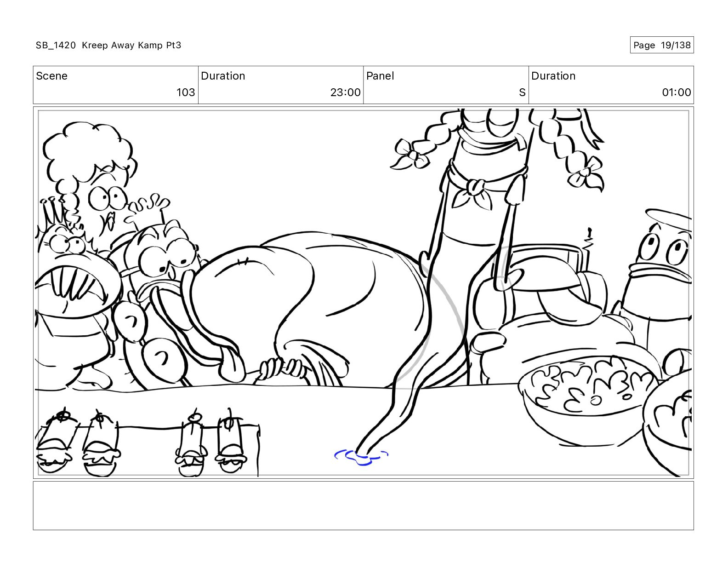Click the blue splash mark in the drawing
This screenshot has height=563, width=728.
(361, 457)
